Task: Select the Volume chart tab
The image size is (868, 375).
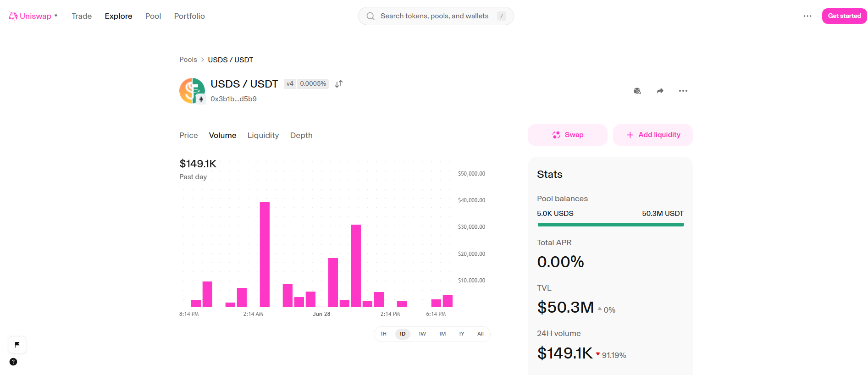Action: point(223,135)
